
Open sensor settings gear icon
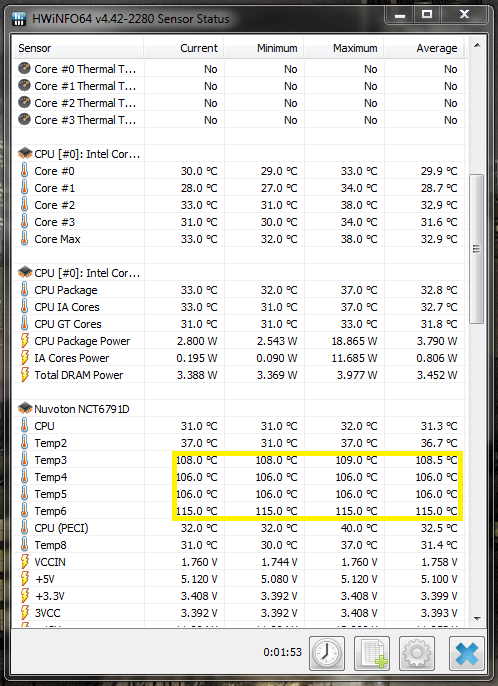[x=417, y=653]
